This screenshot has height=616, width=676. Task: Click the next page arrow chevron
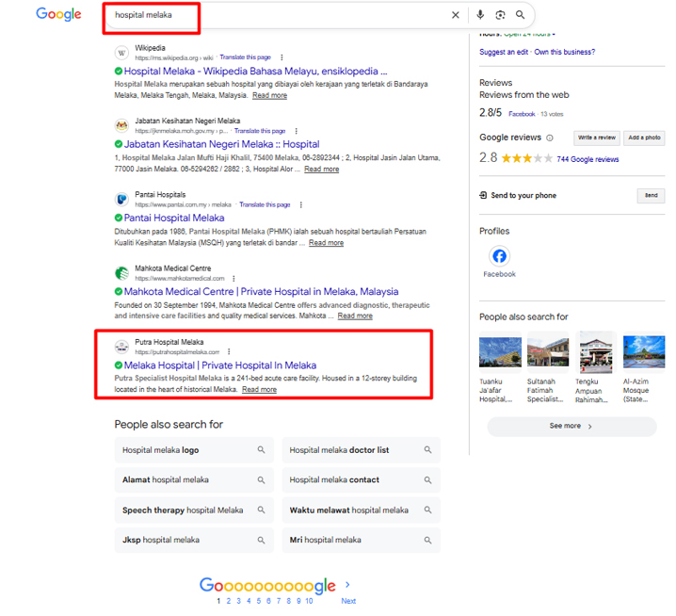point(347,585)
